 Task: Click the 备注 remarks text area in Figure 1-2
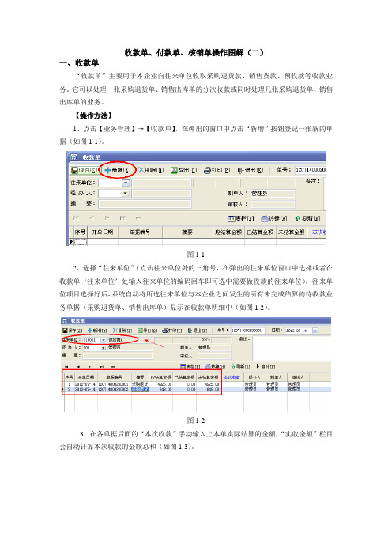(292, 347)
